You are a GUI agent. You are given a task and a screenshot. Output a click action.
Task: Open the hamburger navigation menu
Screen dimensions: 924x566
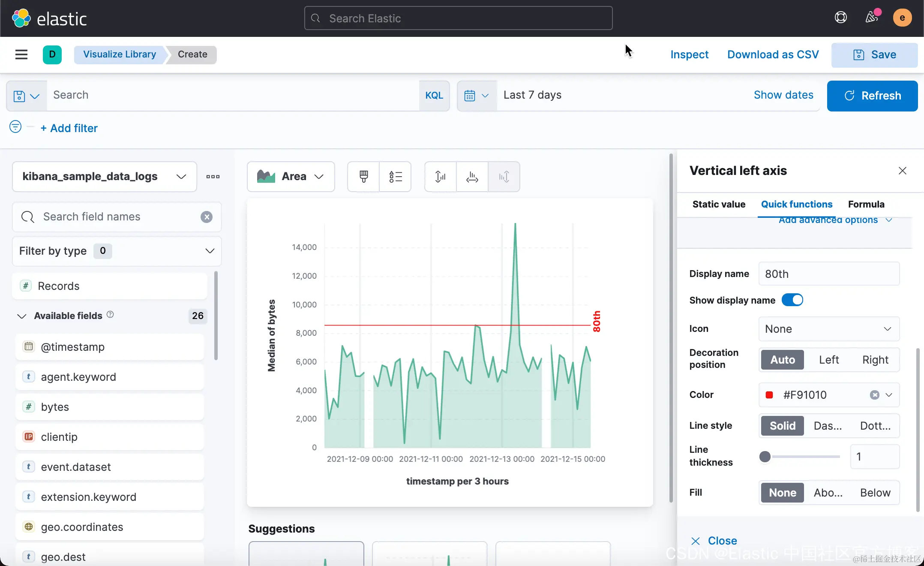click(x=21, y=54)
